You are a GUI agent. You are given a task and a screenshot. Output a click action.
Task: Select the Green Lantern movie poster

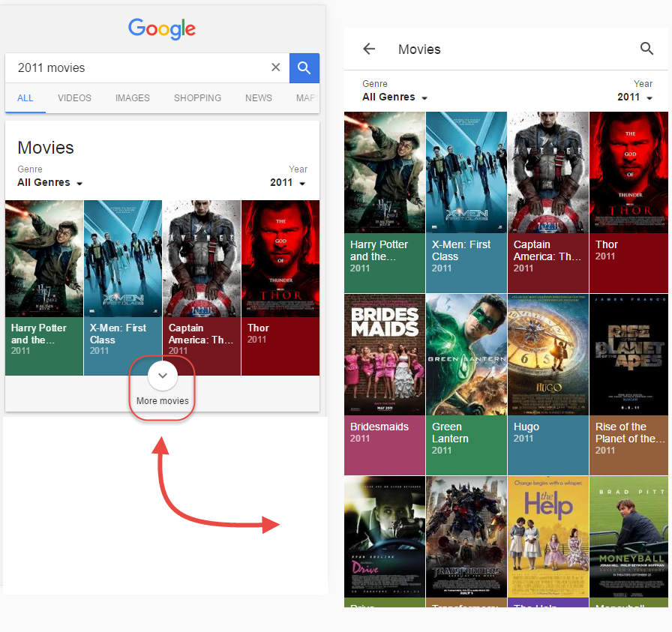[x=466, y=354]
